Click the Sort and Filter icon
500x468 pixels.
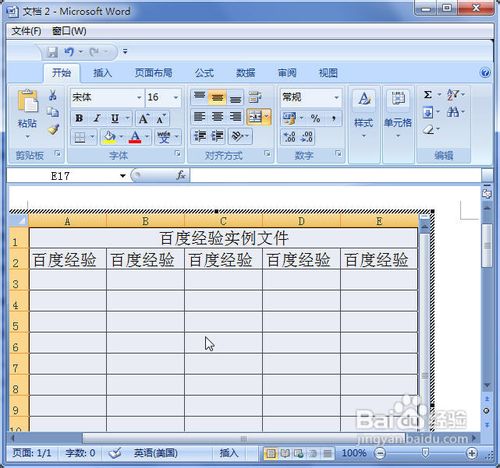453,95
